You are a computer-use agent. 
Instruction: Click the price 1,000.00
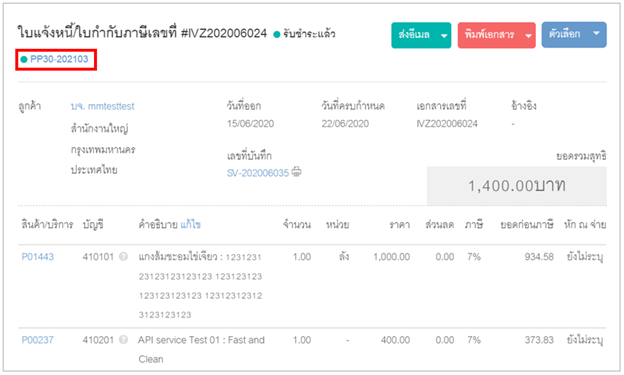point(392,257)
